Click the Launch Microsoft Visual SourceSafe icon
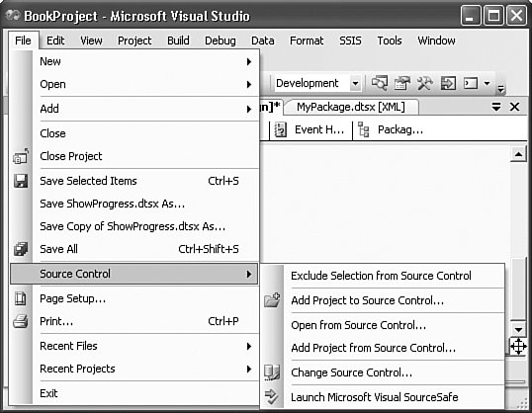 click(x=271, y=397)
